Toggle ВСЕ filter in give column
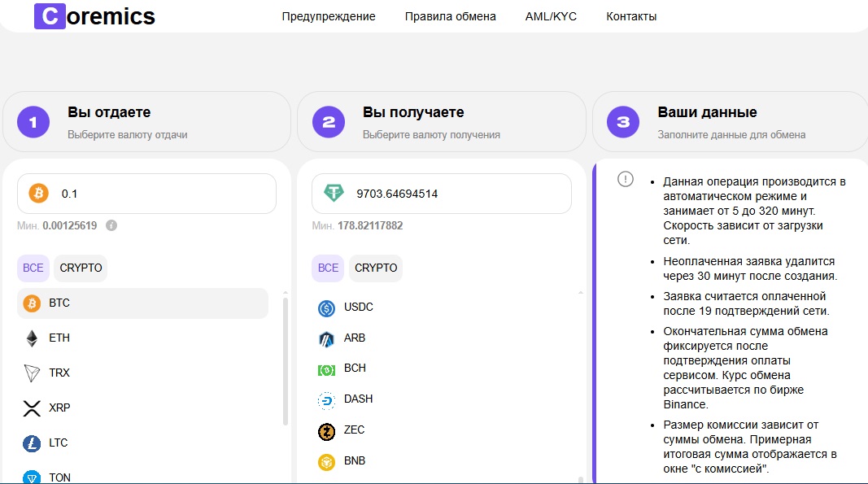 pos(33,268)
